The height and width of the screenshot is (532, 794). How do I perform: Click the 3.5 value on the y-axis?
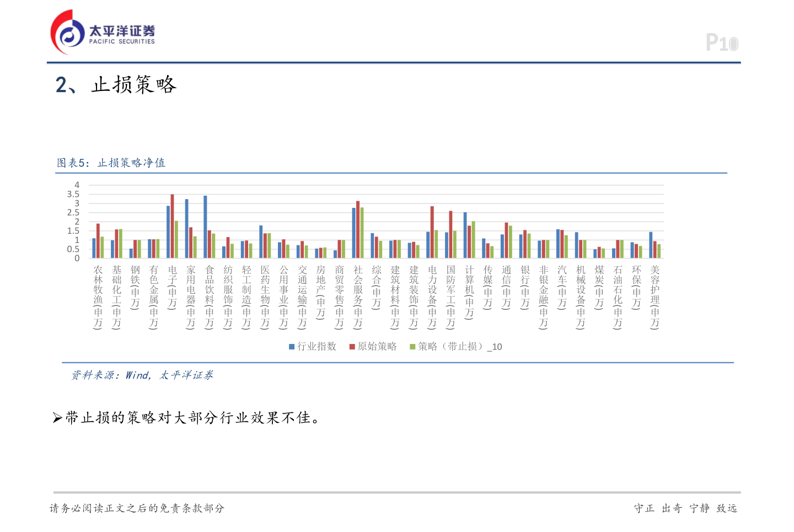pyautogui.click(x=73, y=194)
